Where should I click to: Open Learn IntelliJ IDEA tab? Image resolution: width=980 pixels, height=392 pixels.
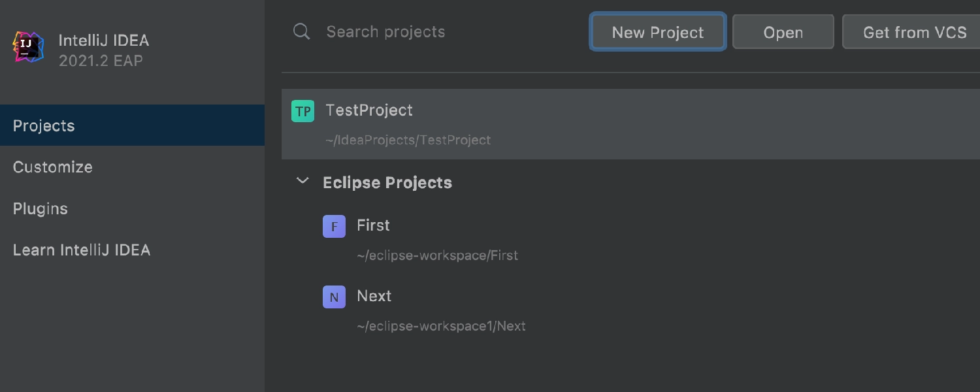pyautogui.click(x=132, y=250)
